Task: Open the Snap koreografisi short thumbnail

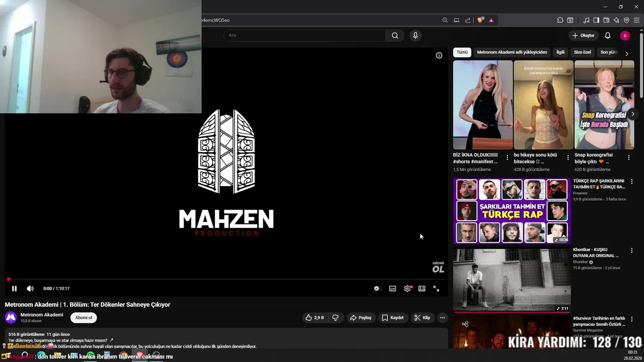Action: pyautogui.click(x=604, y=105)
